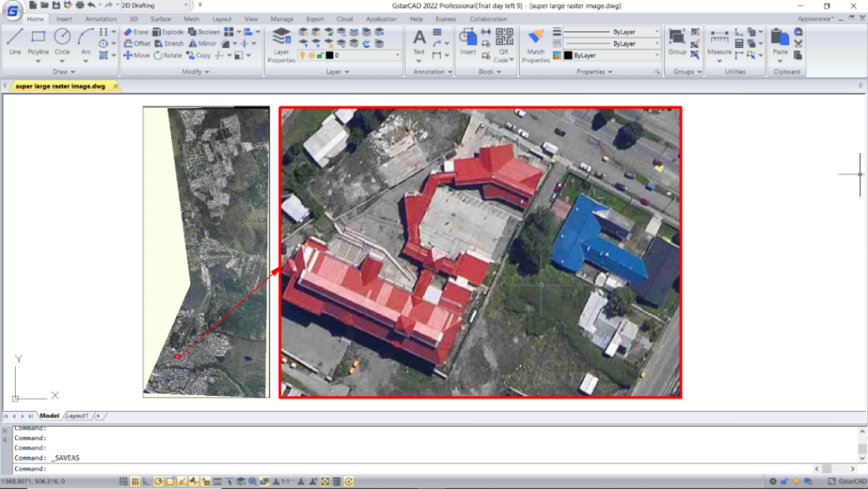Screen dimensions: 868x489
Task: Click the Offset tool
Action: point(137,43)
